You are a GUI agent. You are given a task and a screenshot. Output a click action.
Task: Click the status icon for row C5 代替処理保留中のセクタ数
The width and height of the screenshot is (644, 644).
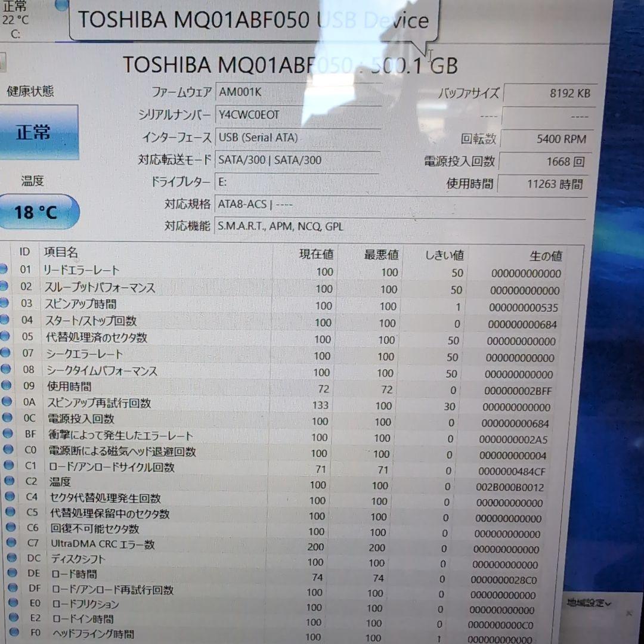coord(10,512)
